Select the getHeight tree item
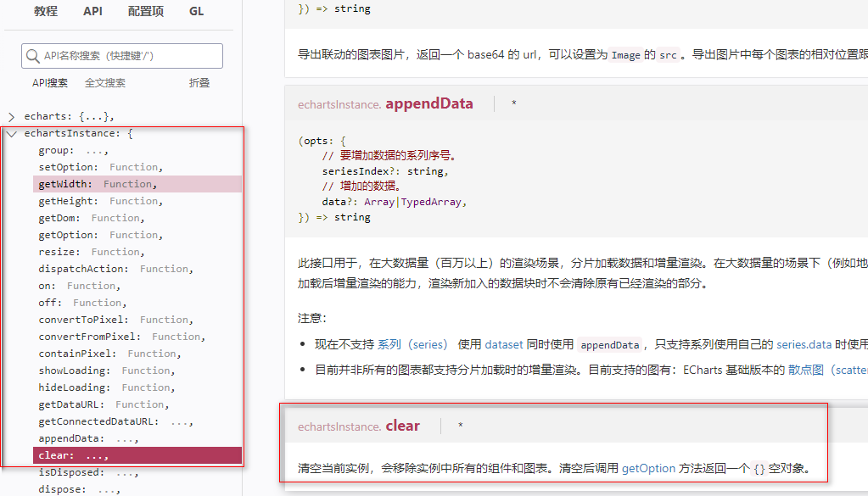 point(137,201)
